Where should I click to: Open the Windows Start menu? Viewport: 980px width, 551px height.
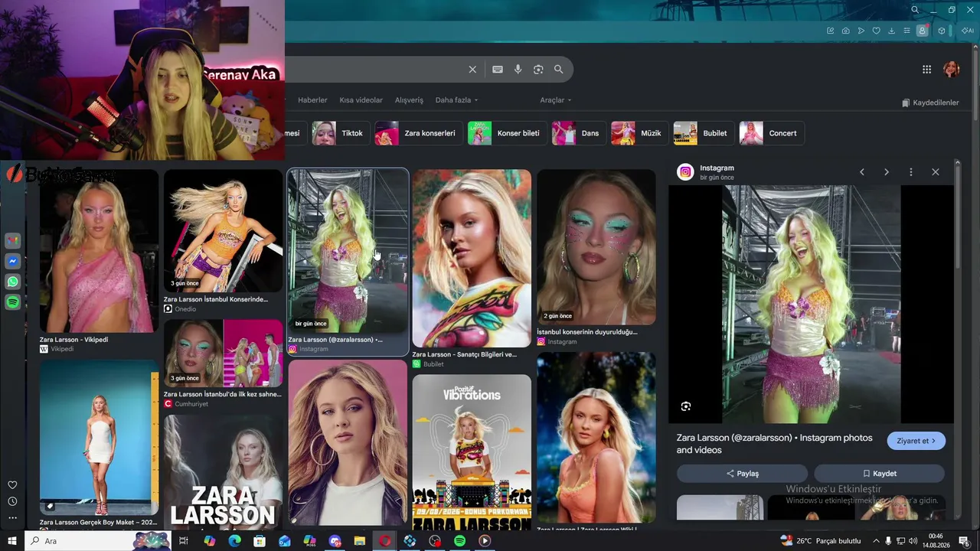(12, 541)
